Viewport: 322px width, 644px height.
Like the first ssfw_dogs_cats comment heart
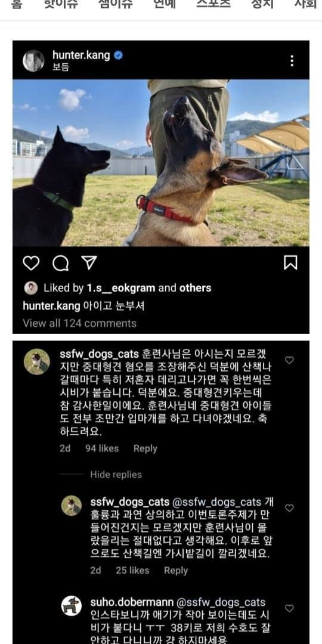(x=290, y=360)
